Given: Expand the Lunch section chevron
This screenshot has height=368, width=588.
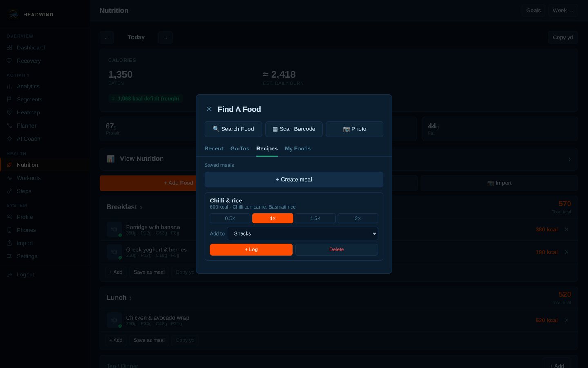Looking at the screenshot, I should coord(131,298).
